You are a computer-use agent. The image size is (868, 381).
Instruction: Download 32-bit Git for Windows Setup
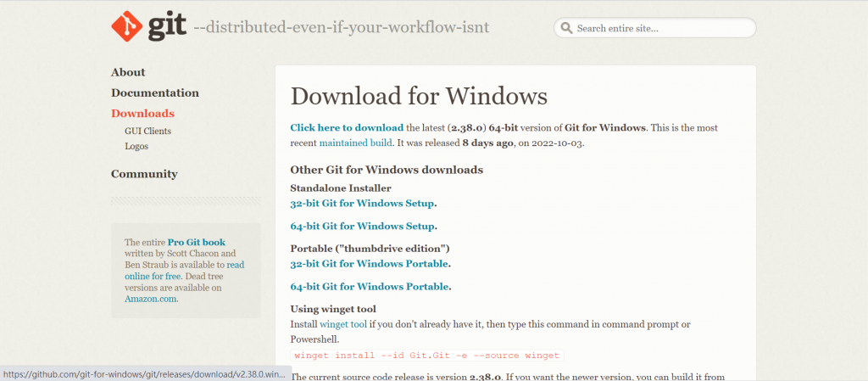362,204
